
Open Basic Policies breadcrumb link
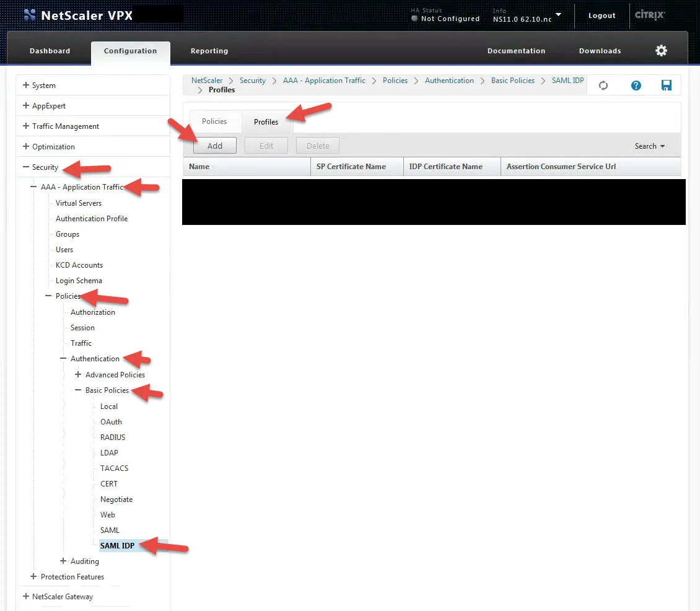tap(512, 81)
